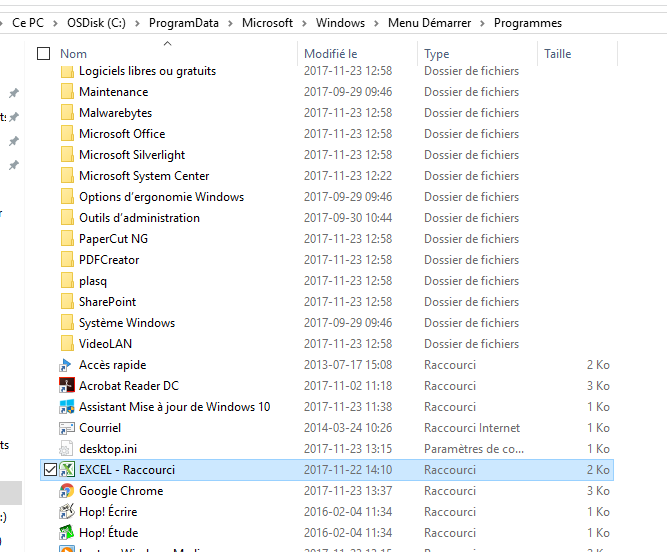Click the VideoLAN folder icon
The image size is (667, 552).
[67, 343]
